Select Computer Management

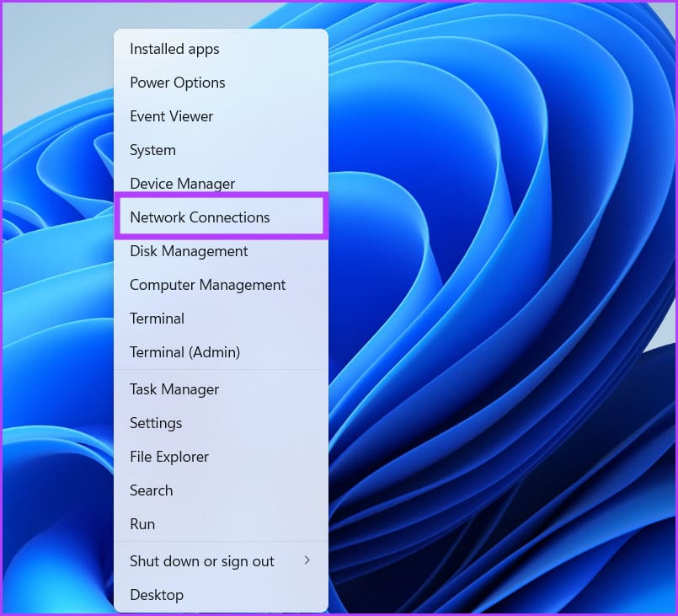point(221,285)
